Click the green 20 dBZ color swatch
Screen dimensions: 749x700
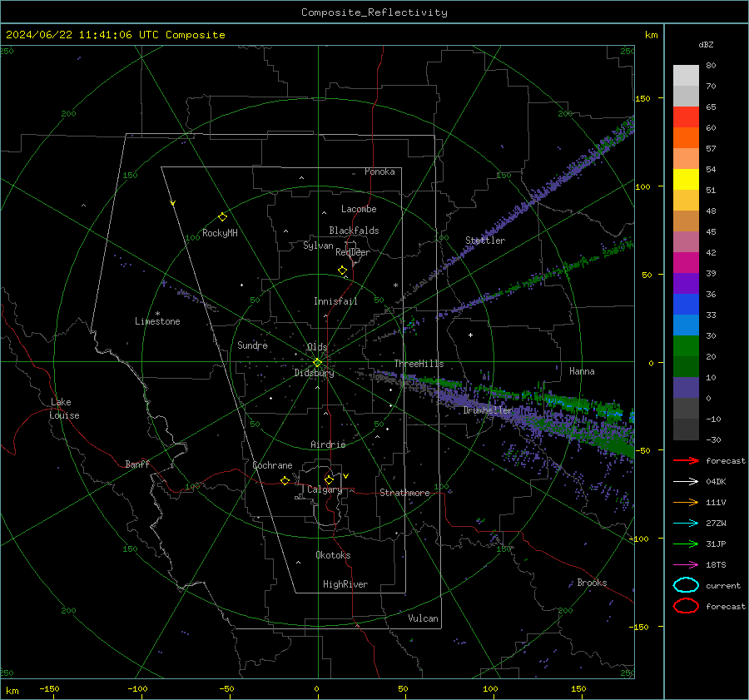coord(686,346)
